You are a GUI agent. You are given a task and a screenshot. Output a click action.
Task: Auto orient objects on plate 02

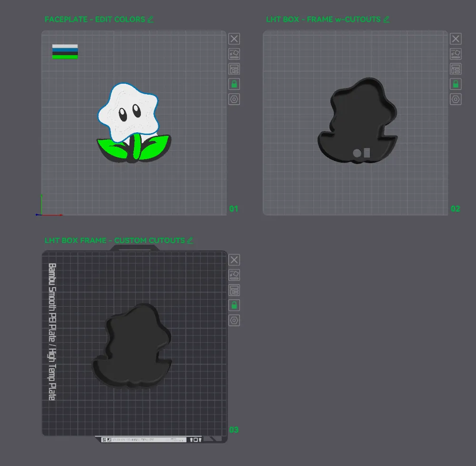click(x=456, y=54)
